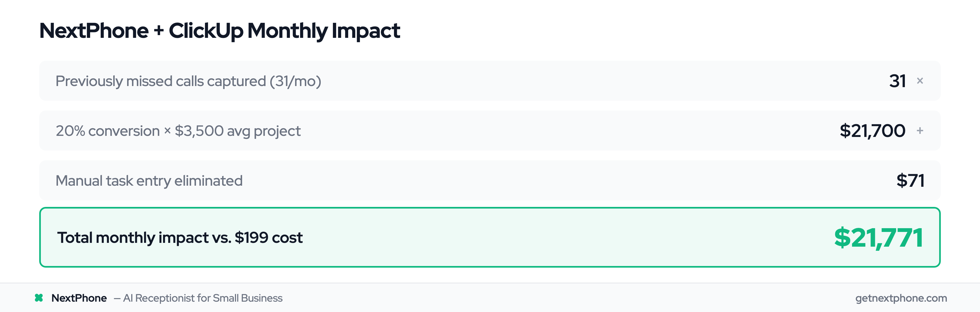This screenshot has height=312, width=980.
Task: Click the plus sign in the heading
Action: (159, 30)
